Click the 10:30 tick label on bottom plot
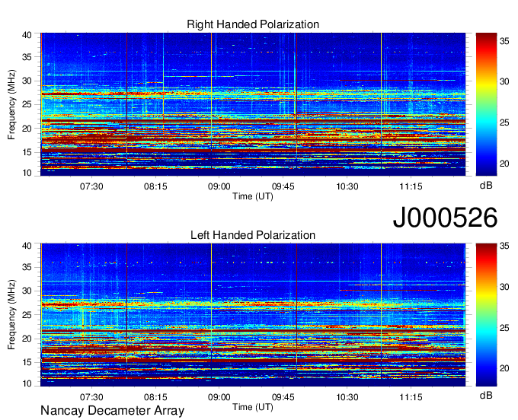The image size is (518, 420). point(347,397)
